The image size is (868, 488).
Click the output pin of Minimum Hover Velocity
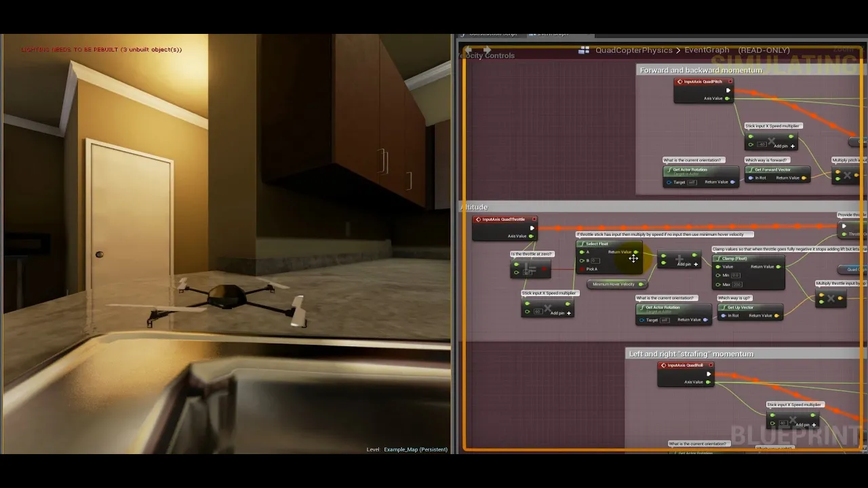click(641, 285)
